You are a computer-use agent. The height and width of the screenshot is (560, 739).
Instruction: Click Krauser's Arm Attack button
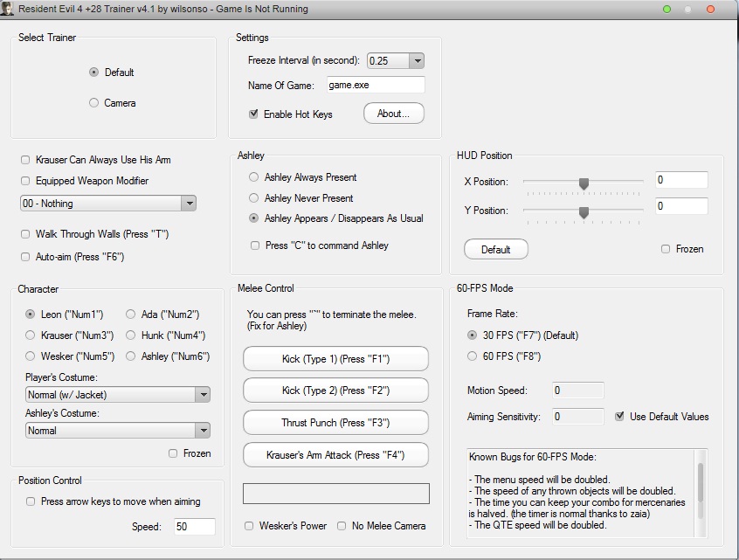click(x=335, y=455)
